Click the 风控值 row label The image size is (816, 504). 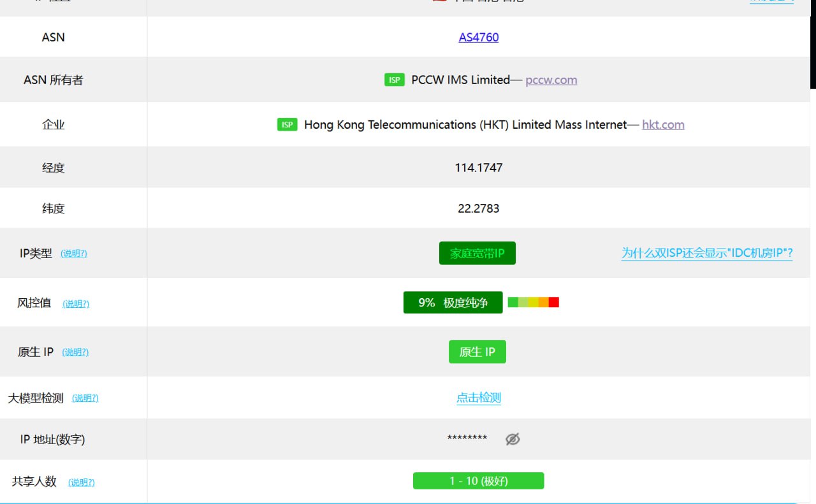click(34, 303)
